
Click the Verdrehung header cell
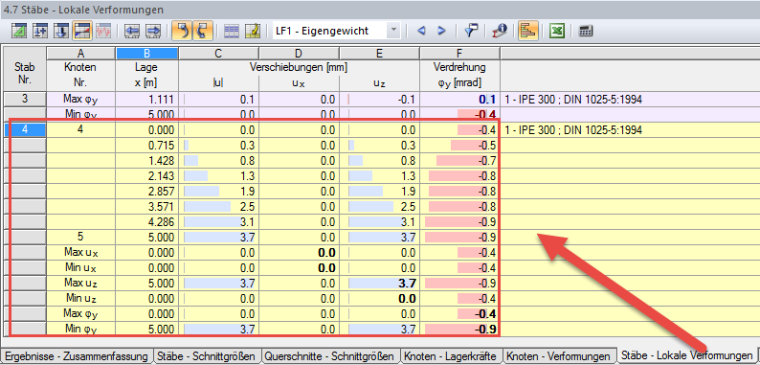[459, 67]
